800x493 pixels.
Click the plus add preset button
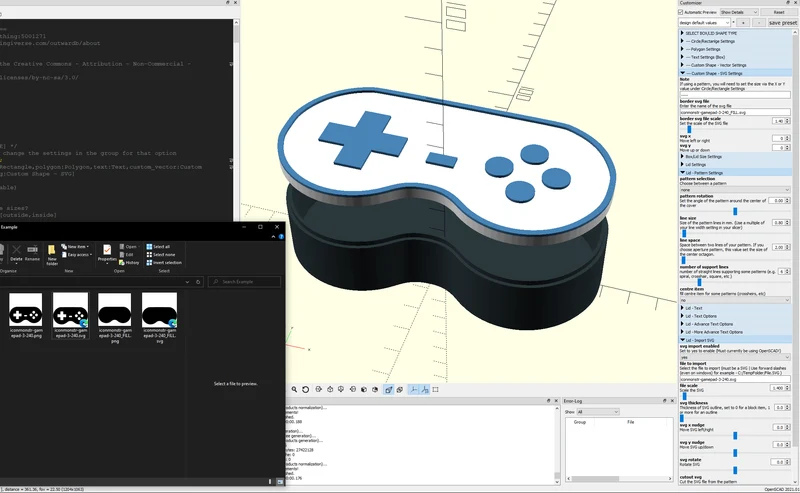743,23
